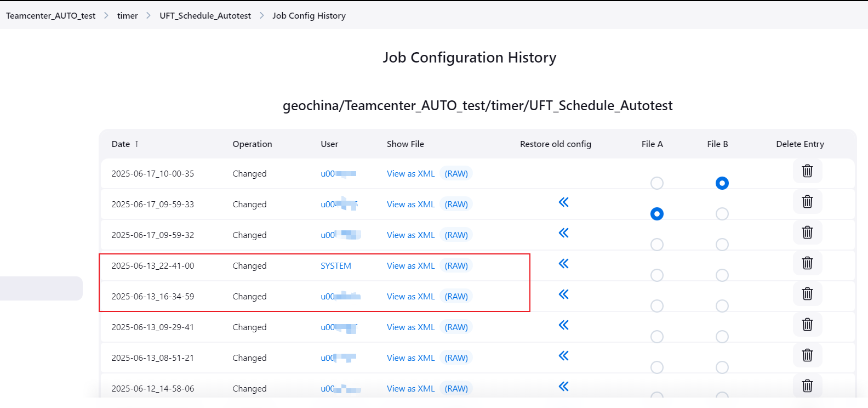Select File A for 2025-06-17_10-00-35
The width and height of the screenshot is (868, 408).
point(656,183)
